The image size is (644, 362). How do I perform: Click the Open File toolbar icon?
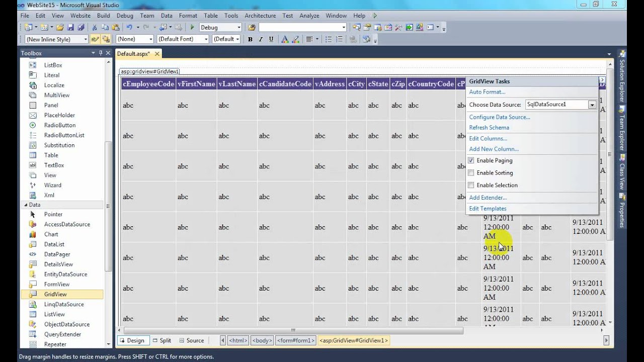60,27
